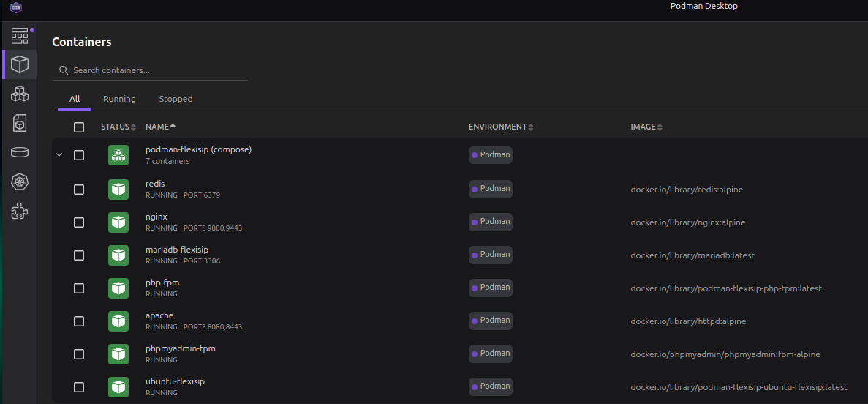
Task: Click the apache container status icon
Action: tap(118, 321)
